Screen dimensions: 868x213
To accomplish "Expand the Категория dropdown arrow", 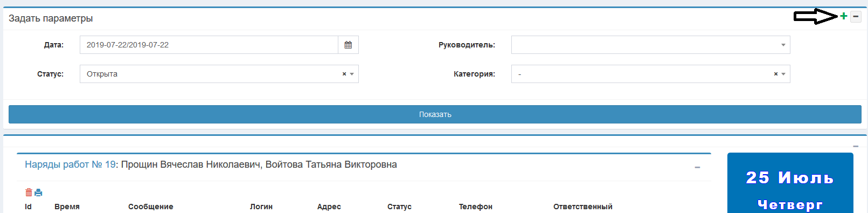I will click(783, 74).
